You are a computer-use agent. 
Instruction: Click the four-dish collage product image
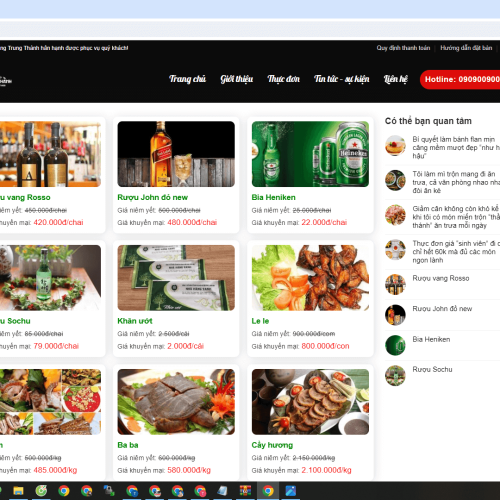(50, 402)
